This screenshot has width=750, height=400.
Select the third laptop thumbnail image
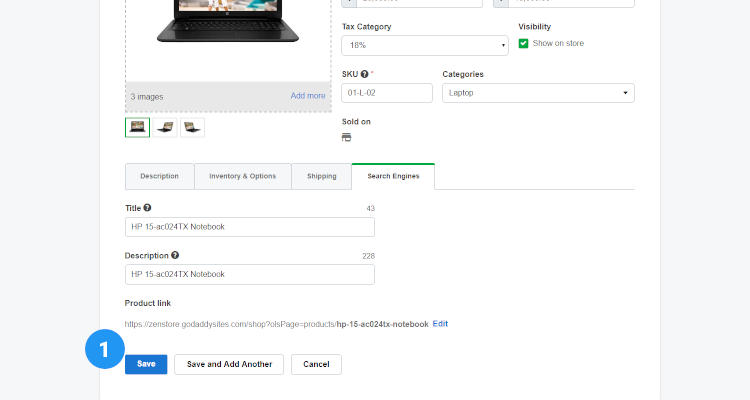[x=192, y=127]
